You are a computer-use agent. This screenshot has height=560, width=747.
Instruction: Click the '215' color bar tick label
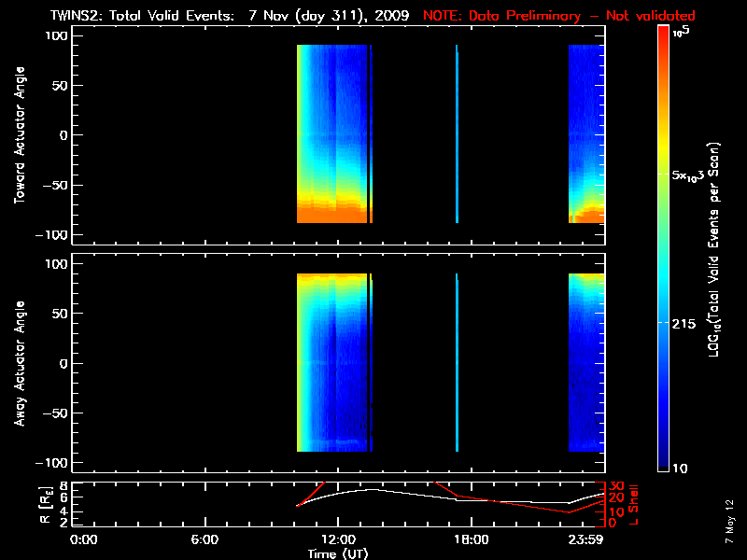tap(687, 322)
